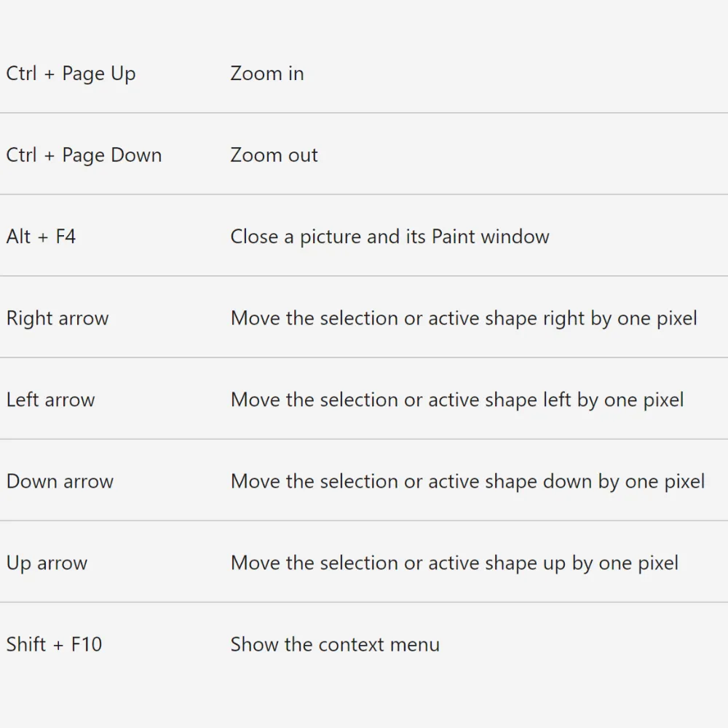Click the F10 key label
The image size is (728, 728).
pos(87,644)
